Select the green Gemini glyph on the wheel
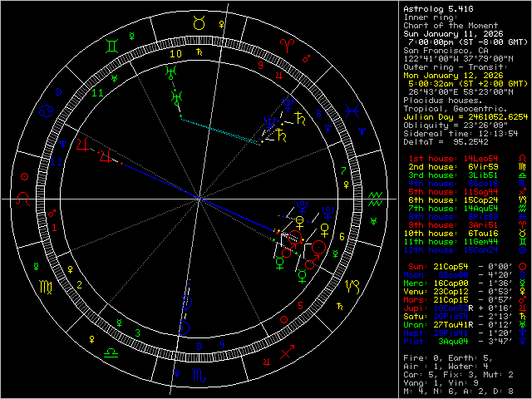The width and height of the screenshot is (532, 399). coord(111,42)
